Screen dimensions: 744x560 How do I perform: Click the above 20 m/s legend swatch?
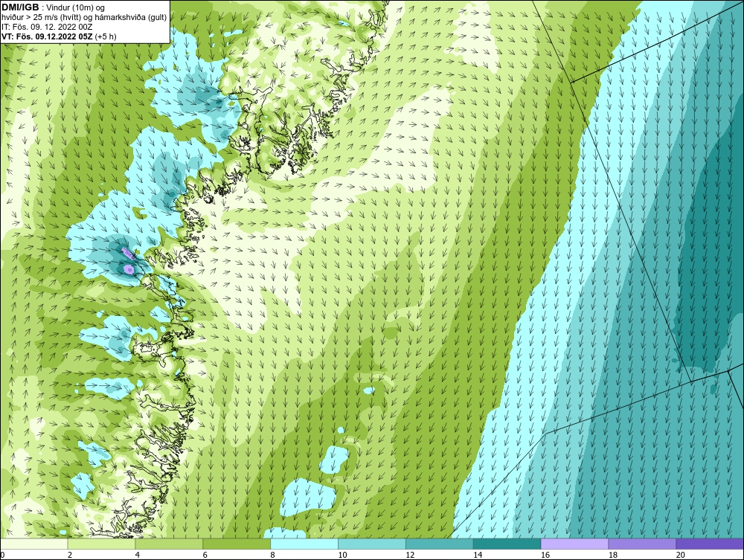[x=710, y=544]
